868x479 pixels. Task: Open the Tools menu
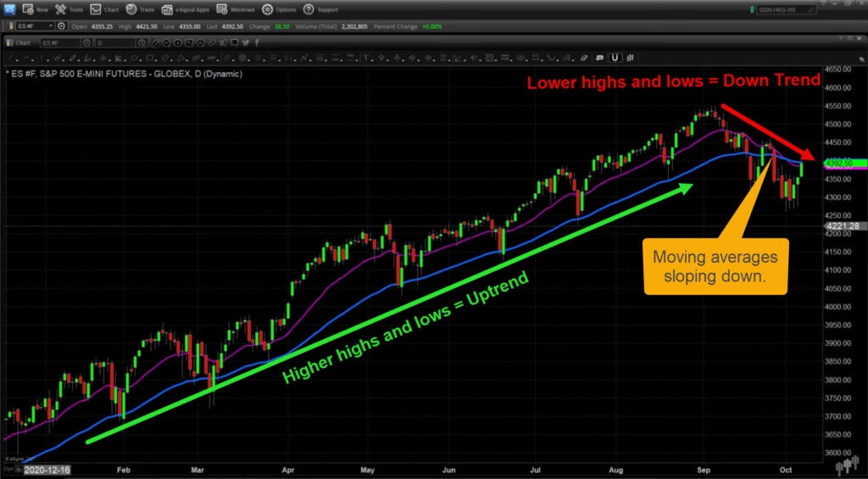(69, 9)
